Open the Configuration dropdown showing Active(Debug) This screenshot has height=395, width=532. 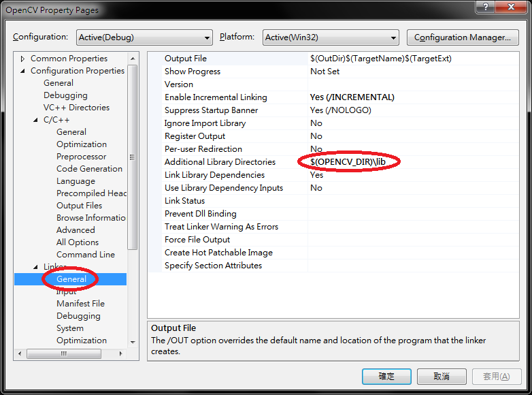click(144, 37)
